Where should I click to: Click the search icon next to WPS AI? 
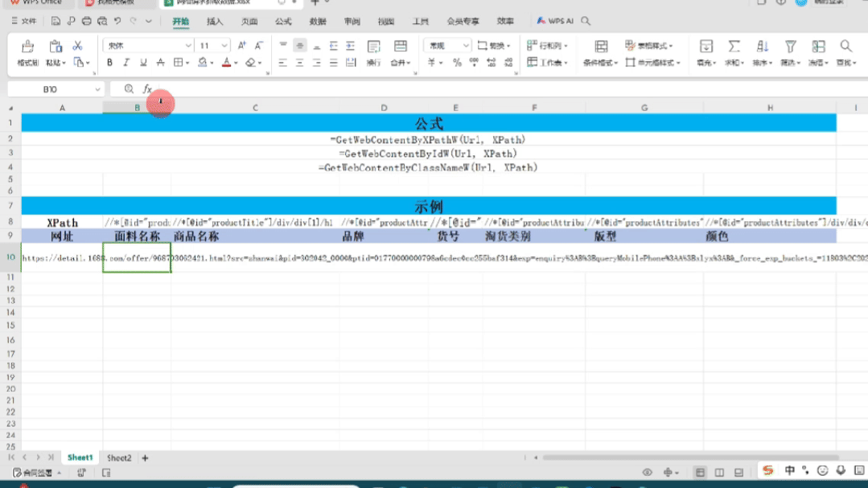pos(585,21)
